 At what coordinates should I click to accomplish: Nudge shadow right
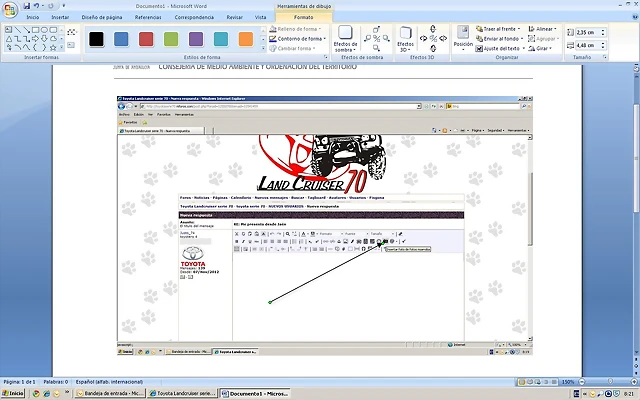[386, 38]
